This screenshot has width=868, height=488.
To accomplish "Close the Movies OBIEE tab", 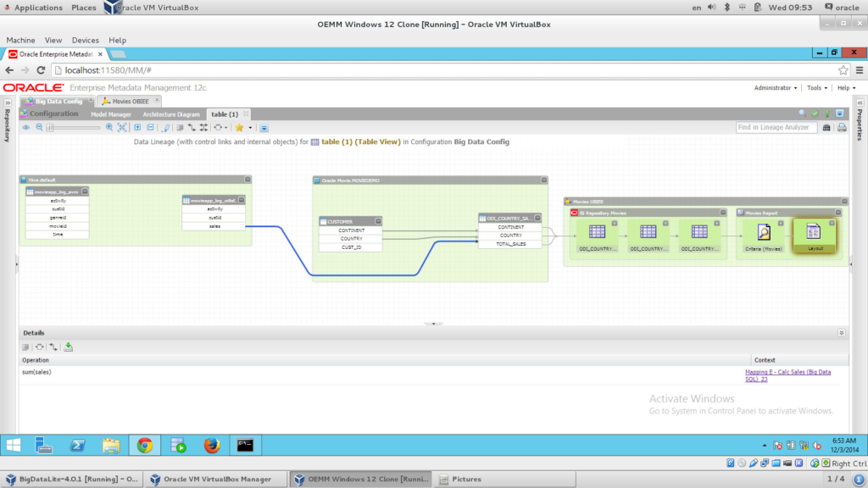I will tap(157, 100).
